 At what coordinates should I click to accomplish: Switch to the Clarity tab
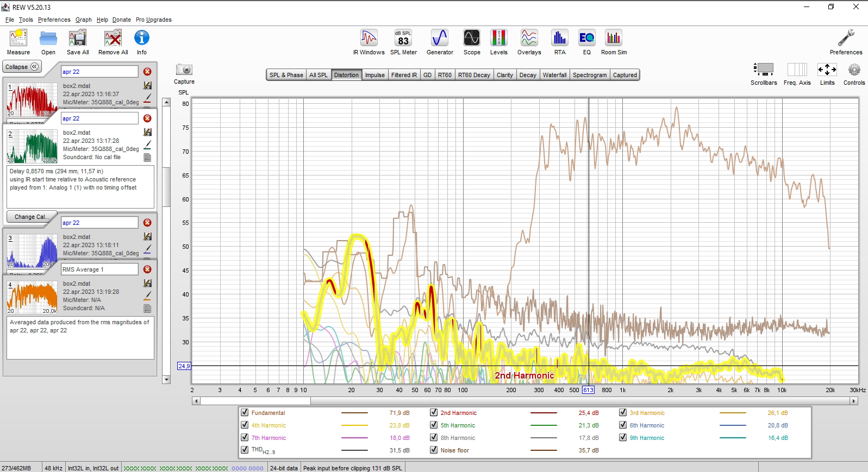point(504,75)
